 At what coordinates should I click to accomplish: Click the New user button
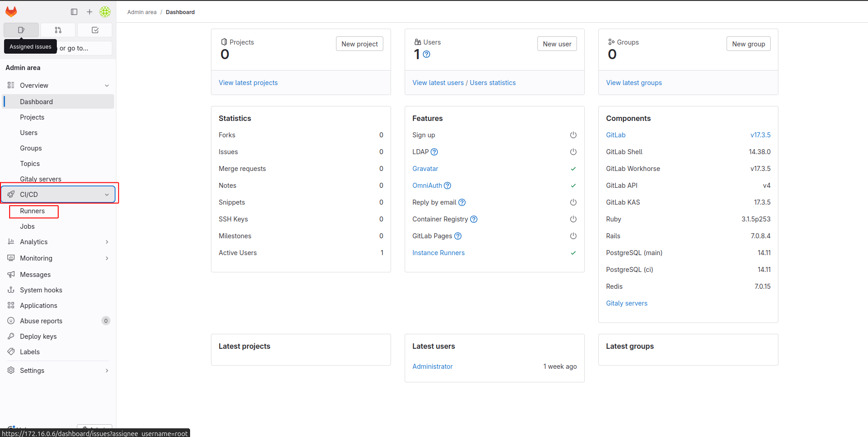click(x=557, y=44)
